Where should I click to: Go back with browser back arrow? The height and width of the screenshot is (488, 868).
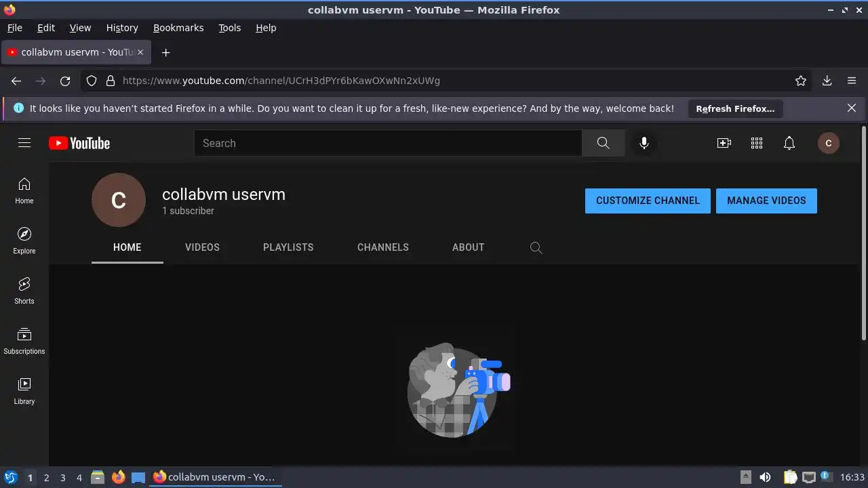(16, 81)
